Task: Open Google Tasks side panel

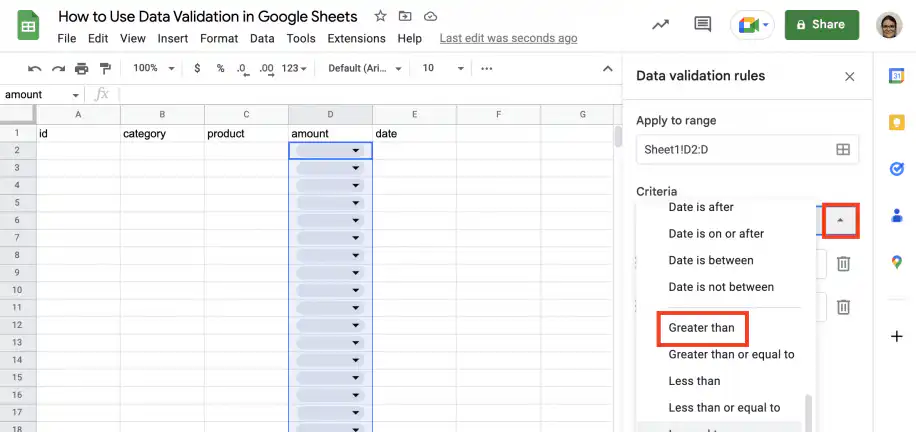Action: [897, 169]
